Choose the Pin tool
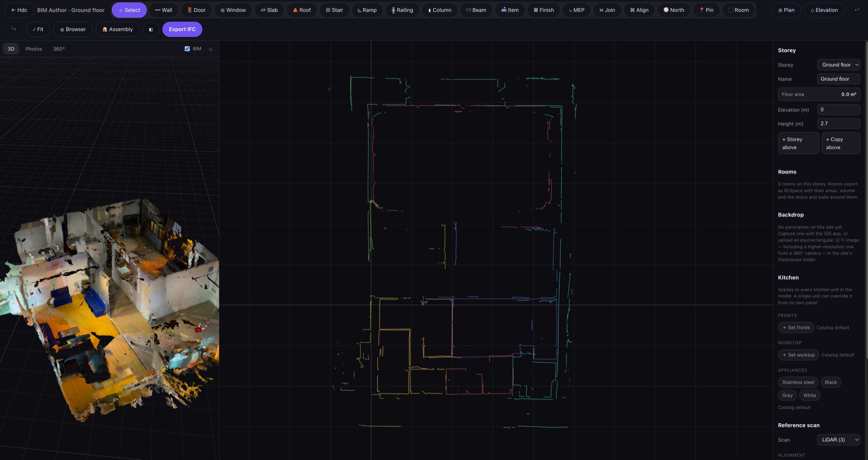This screenshot has height=460, width=868. point(706,10)
